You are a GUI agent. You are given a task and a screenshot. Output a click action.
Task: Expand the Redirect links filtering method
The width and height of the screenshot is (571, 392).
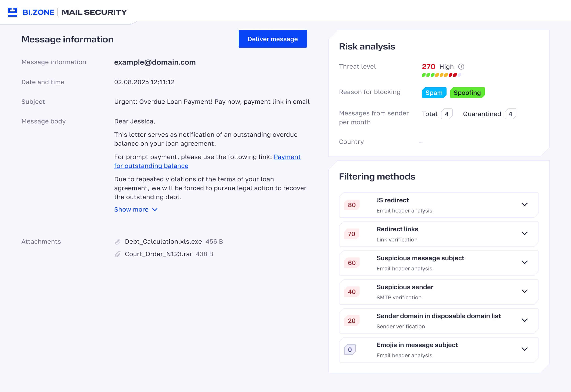click(525, 234)
